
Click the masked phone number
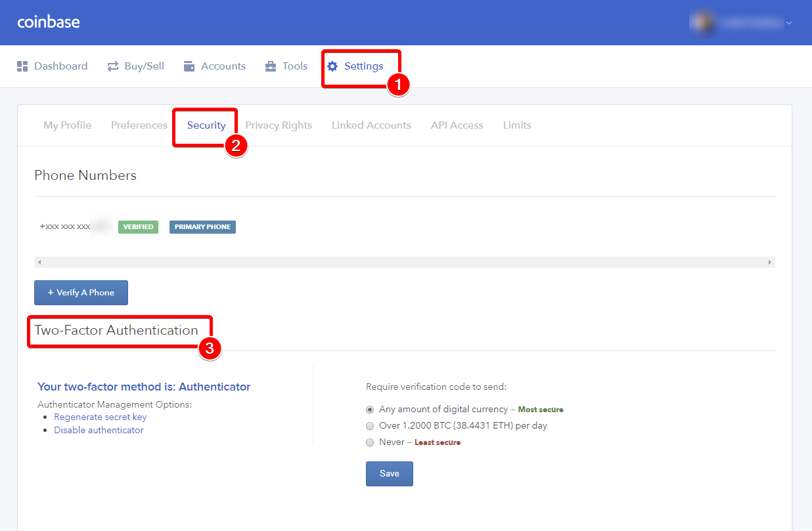[74, 226]
